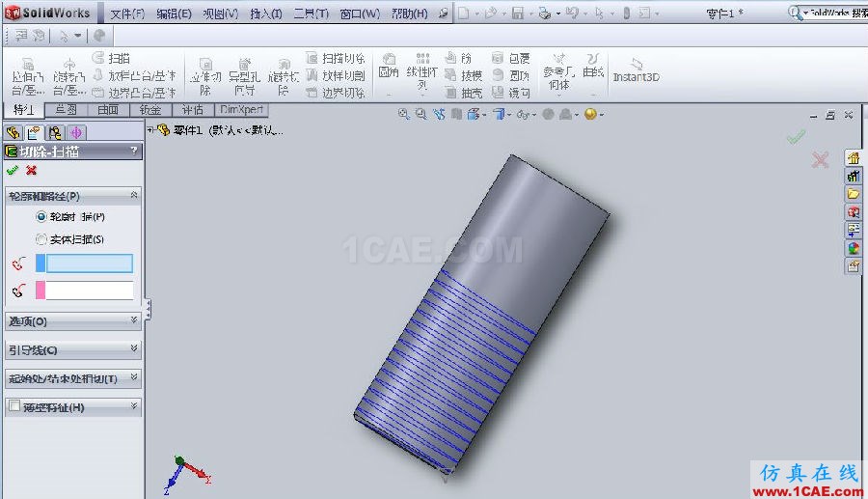Open the Design Library task pane icon
The height and width of the screenshot is (499, 868).
(854, 176)
